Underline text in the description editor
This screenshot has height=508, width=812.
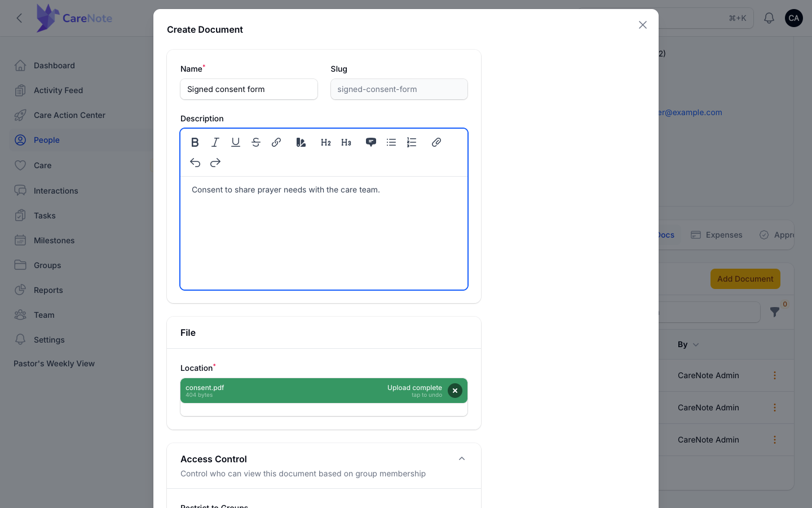click(x=236, y=142)
